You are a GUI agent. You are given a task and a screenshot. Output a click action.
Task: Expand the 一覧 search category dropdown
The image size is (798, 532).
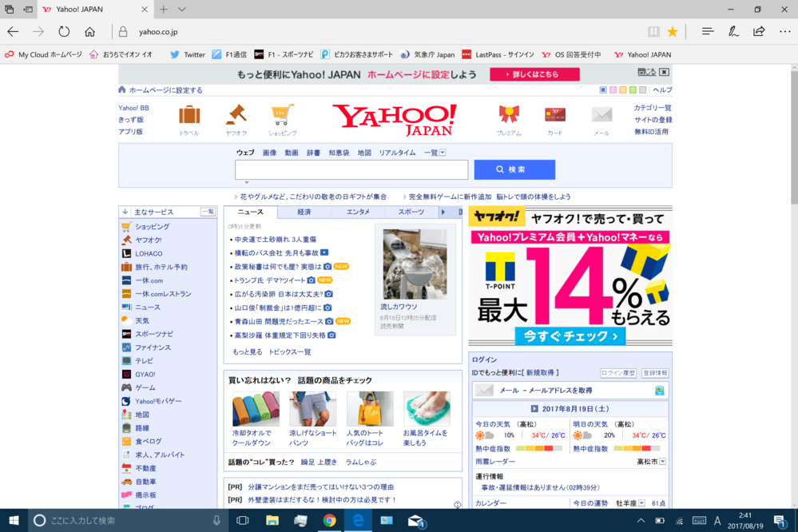(443, 153)
